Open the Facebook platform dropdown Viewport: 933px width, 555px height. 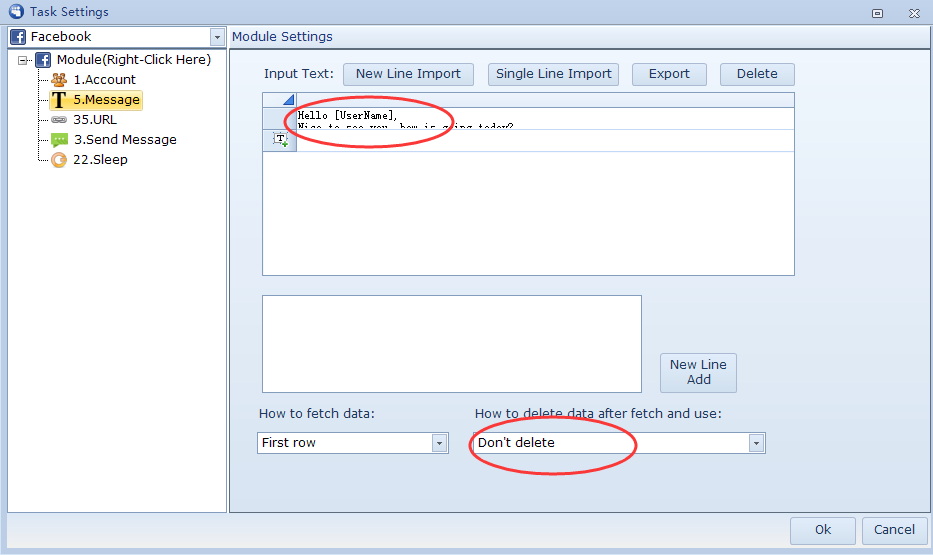tap(218, 37)
